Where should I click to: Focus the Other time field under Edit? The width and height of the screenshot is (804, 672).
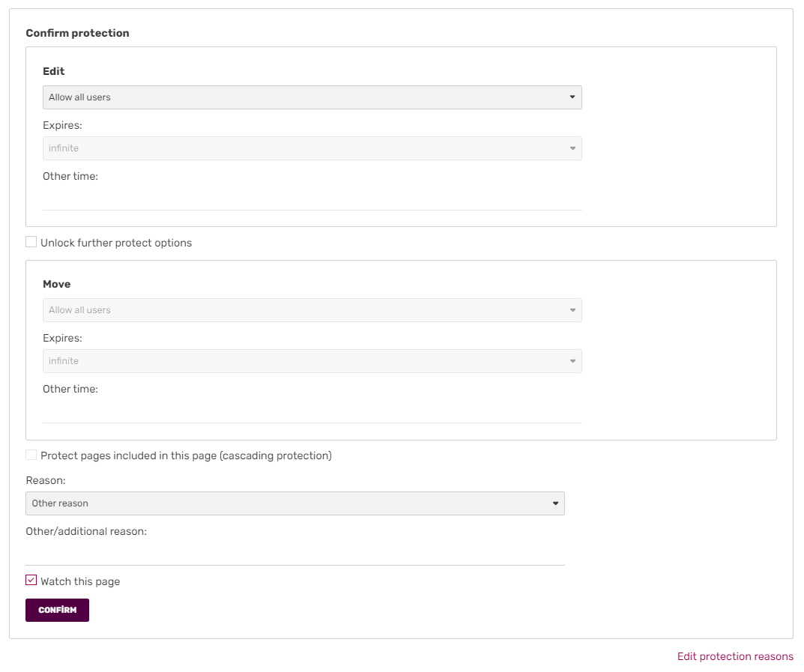(x=312, y=199)
